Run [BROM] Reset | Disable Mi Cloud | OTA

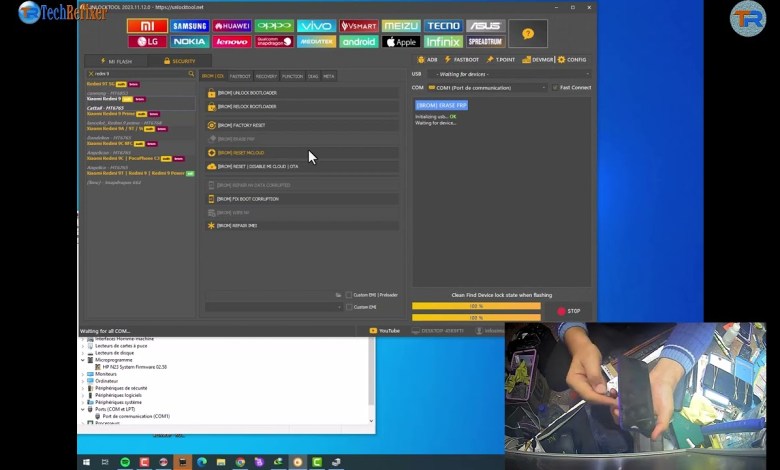tap(302, 167)
